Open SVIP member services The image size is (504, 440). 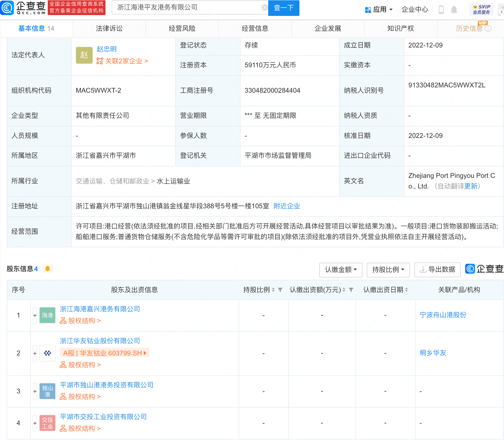[481, 9]
